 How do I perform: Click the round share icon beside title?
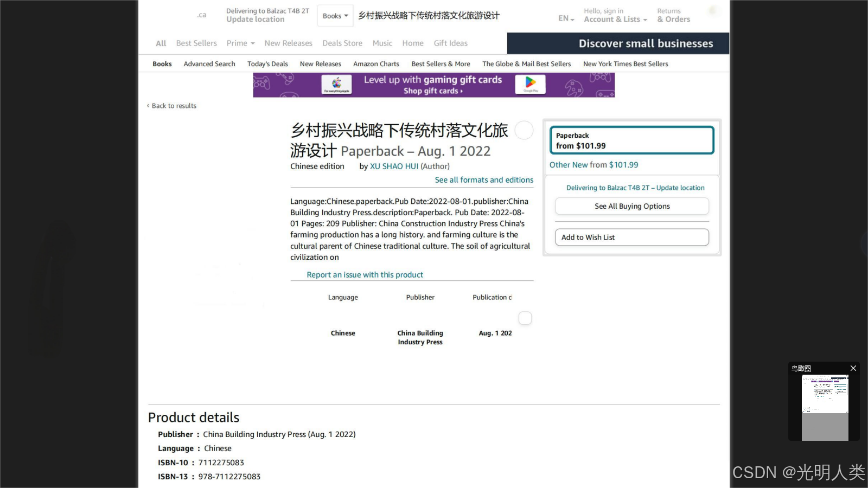pyautogui.click(x=524, y=130)
